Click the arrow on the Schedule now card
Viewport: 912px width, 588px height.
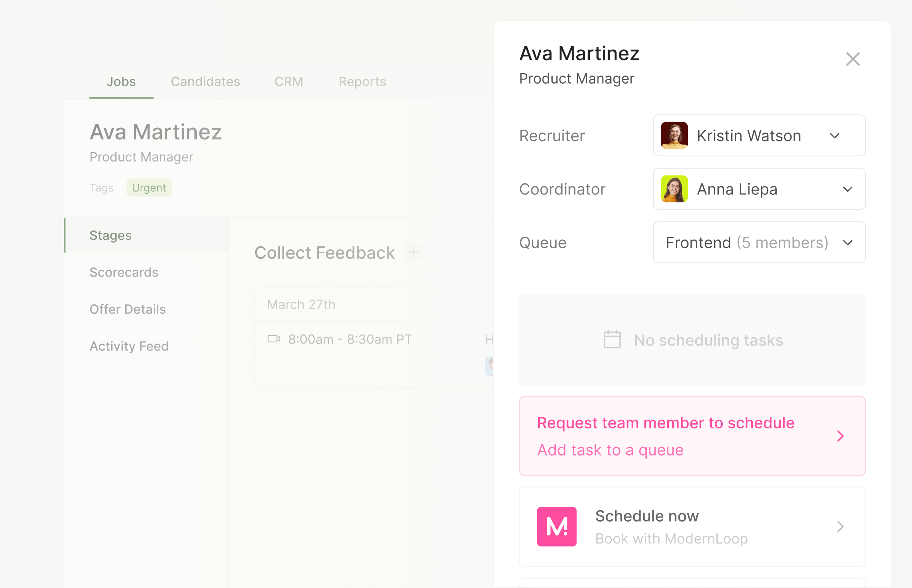tap(840, 527)
